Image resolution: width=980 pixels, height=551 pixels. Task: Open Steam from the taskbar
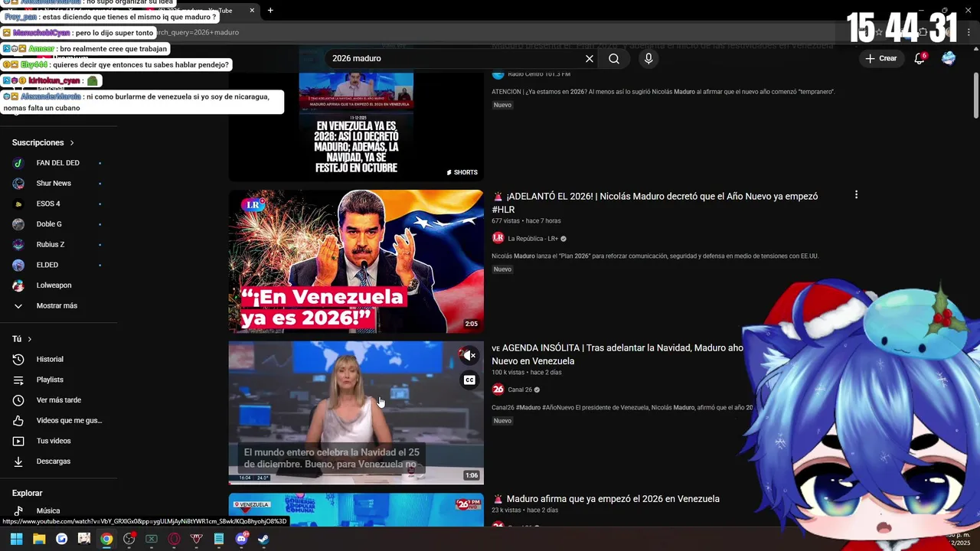coord(263,539)
